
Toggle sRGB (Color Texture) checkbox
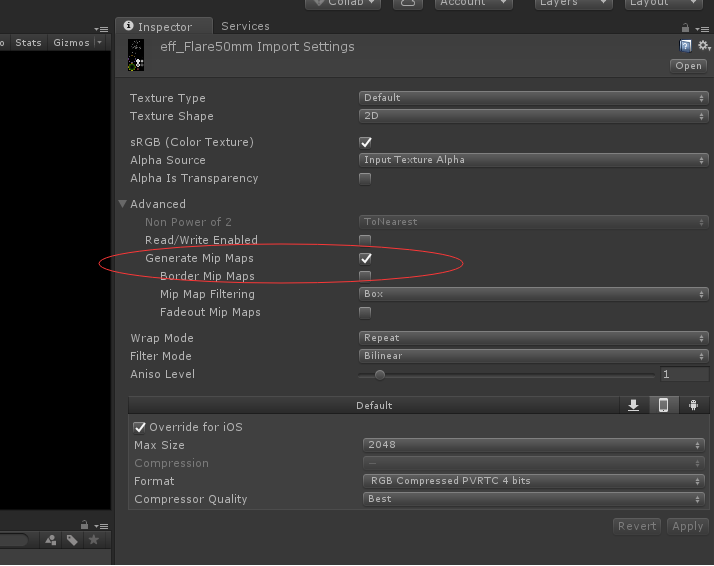[x=365, y=143]
